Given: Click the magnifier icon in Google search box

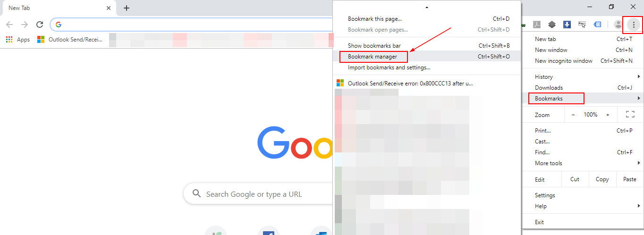Looking at the screenshot, I should point(196,194).
